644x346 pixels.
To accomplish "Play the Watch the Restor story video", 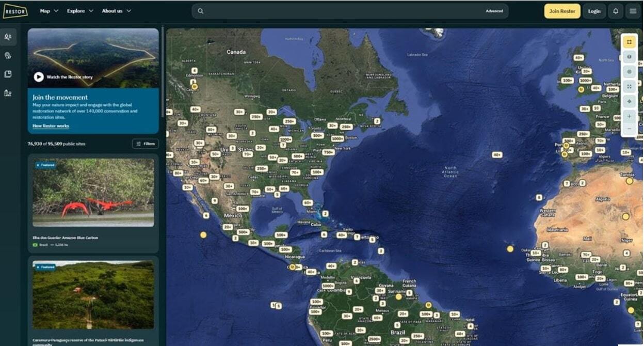I will [x=39, y=76].
